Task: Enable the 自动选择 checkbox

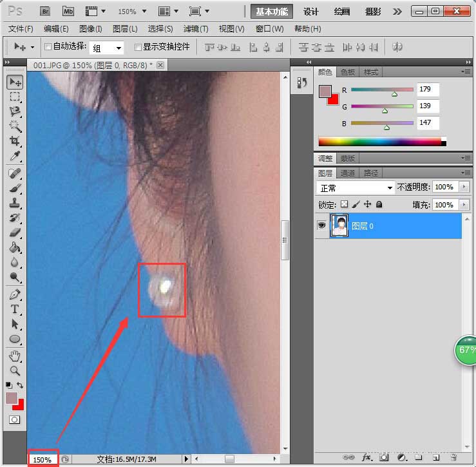Action: click(47, 47)
